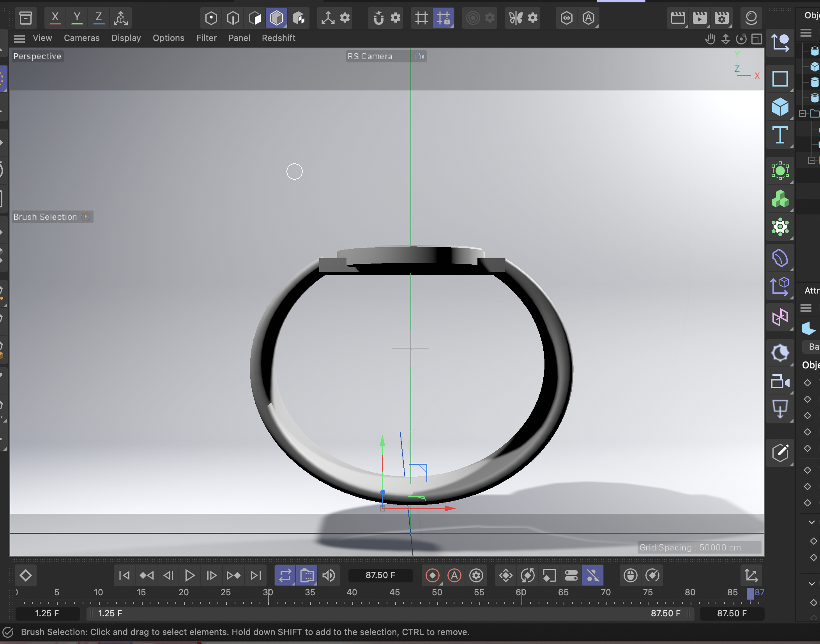Screen dimensions: 820x644
Task: Toggle the X axis lock
Action: click(x=55, y=18)
